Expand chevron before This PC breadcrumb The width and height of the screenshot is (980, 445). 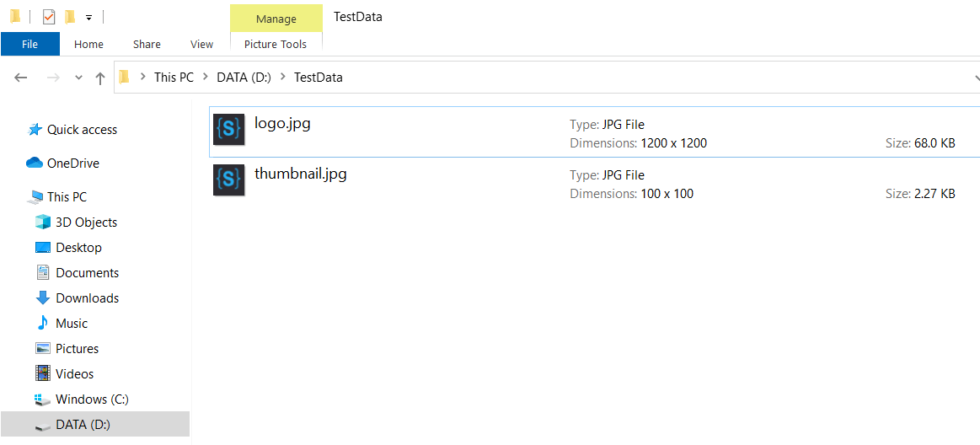pos(143,78)
